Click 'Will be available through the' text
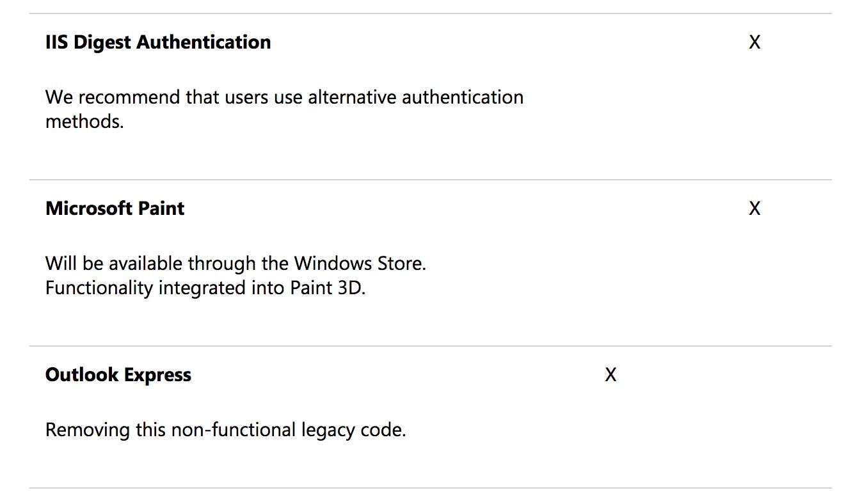 pos(168,264)
